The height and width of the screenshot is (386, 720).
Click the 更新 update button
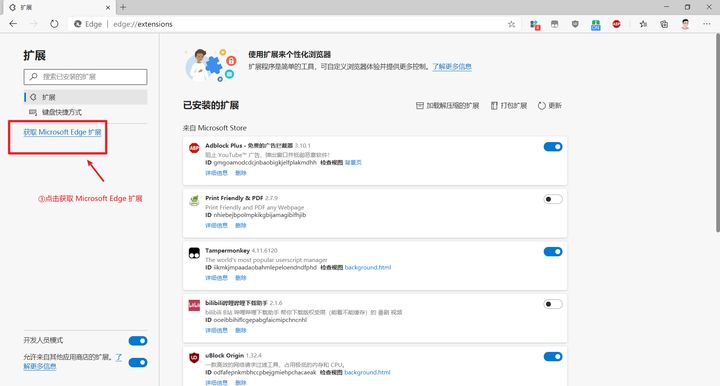click(550, 106)
